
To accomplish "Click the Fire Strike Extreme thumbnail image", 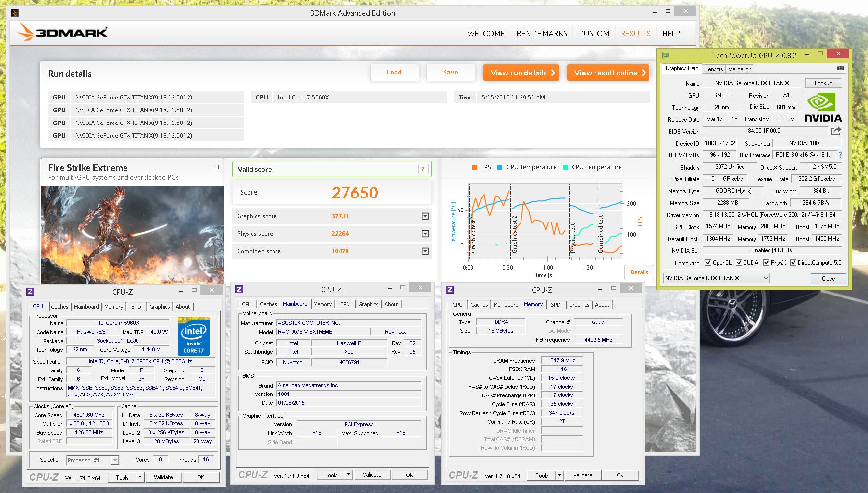I will (132, 235).
